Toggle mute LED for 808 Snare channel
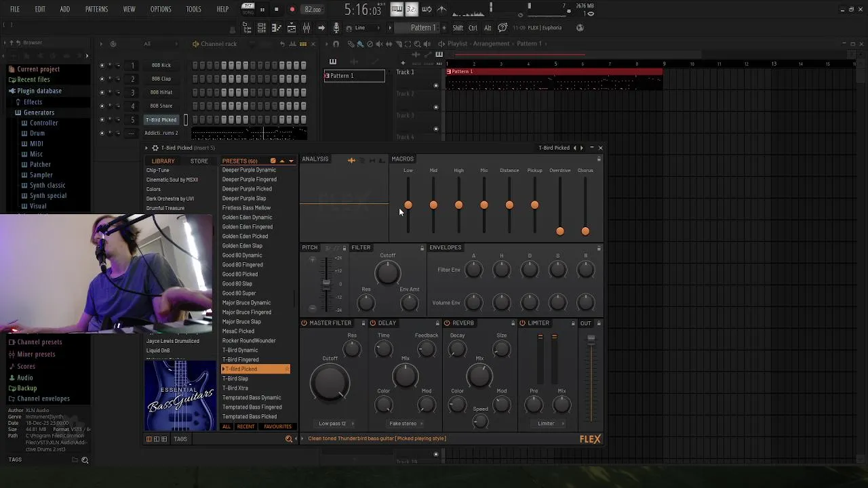Viewport: 868px width, 488px height. click(x=102, y=106)
